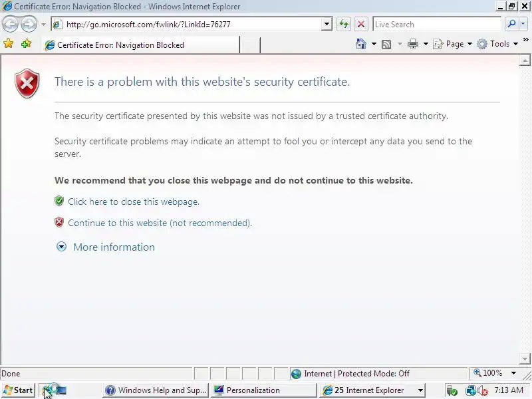Image resolution: width=532 pixels, height=399 pixels.
Task: Open the 25 Internet Explorer taskbar group
Action: pyautogui.click(x=368, y=390)
